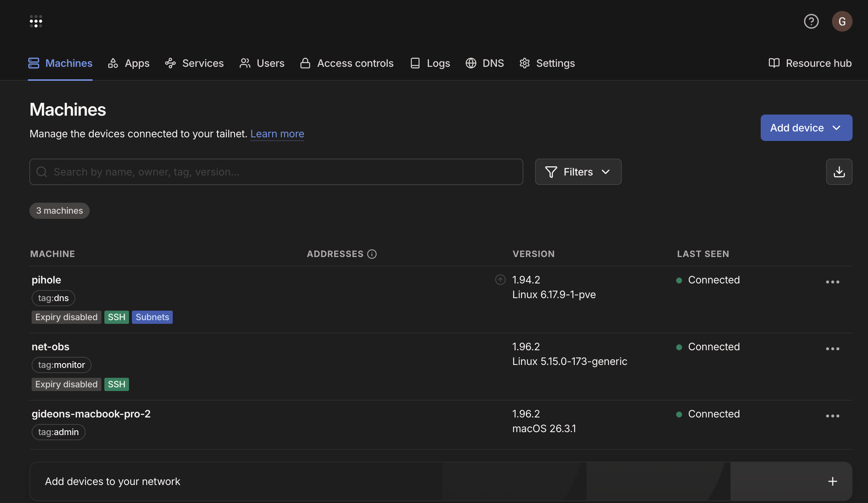Image resolution: width=868 pixels, height=503 pixels.
Task: Click the search magnifier icon
Action: click(x=42, y=172)
